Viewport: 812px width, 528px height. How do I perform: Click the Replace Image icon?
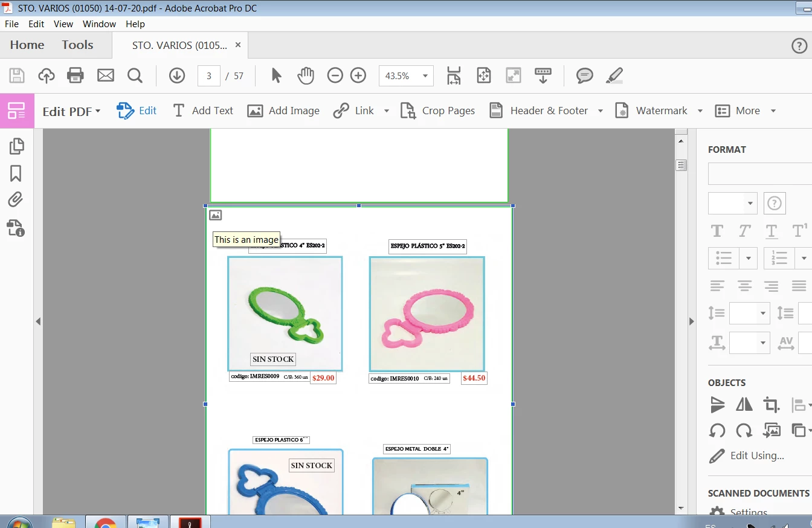coord(772,430)
